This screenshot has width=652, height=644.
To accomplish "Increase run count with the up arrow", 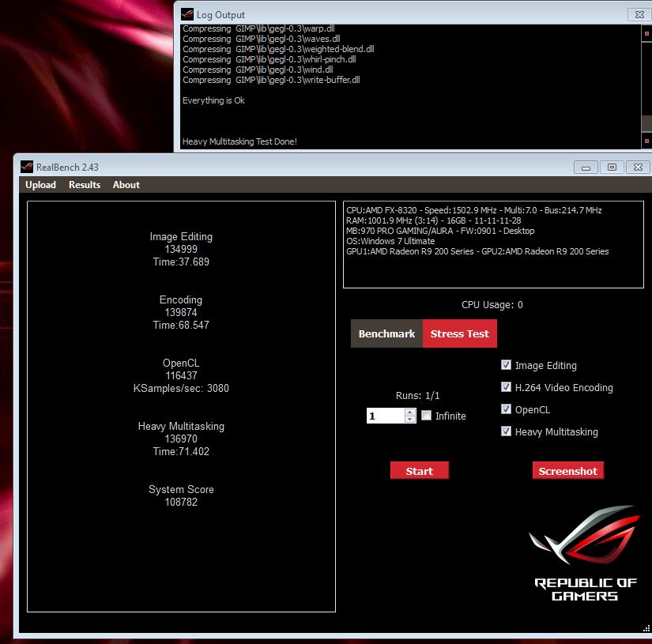I will pos(410,412).
